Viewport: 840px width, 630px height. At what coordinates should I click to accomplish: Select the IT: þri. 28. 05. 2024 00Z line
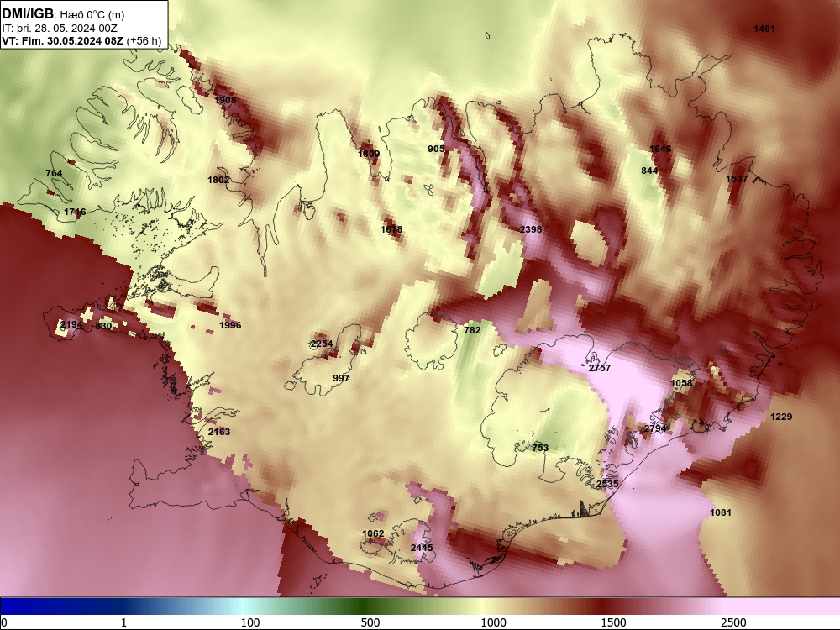(x=60, y=29)
